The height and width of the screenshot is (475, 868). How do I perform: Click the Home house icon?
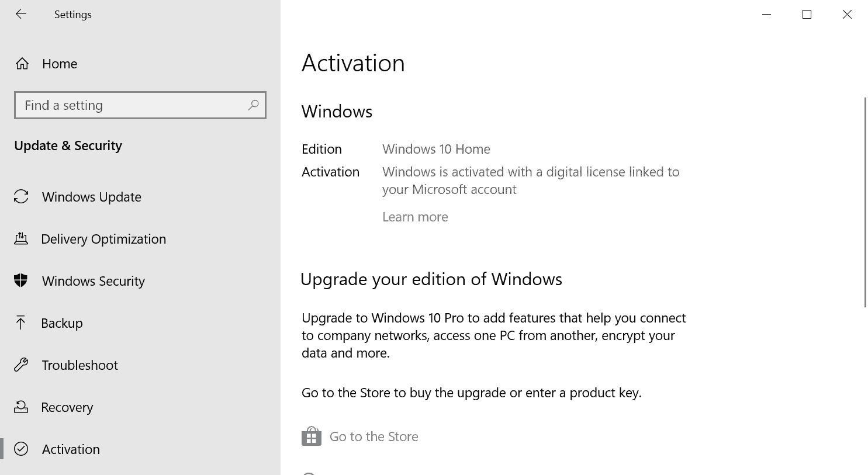[22, 64]
